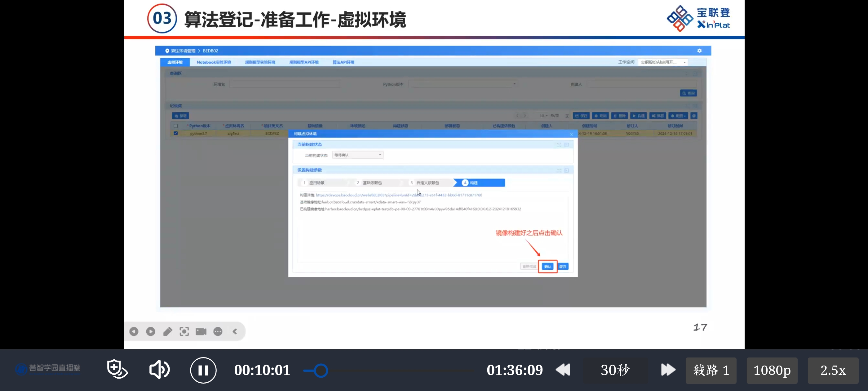This screenshot has height=391, width=868.
Task: Rewind using the double-left arrow icon
Action: click(x=563, y=370)
